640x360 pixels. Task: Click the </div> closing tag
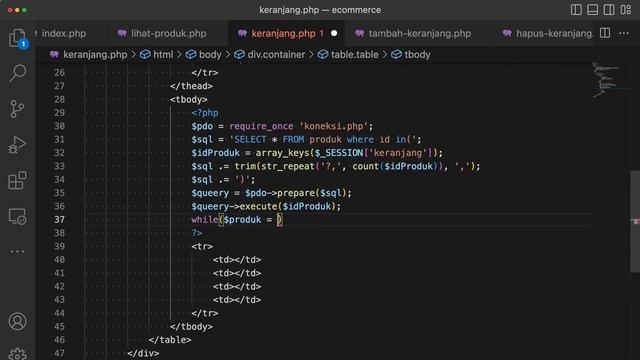[143, 353]
